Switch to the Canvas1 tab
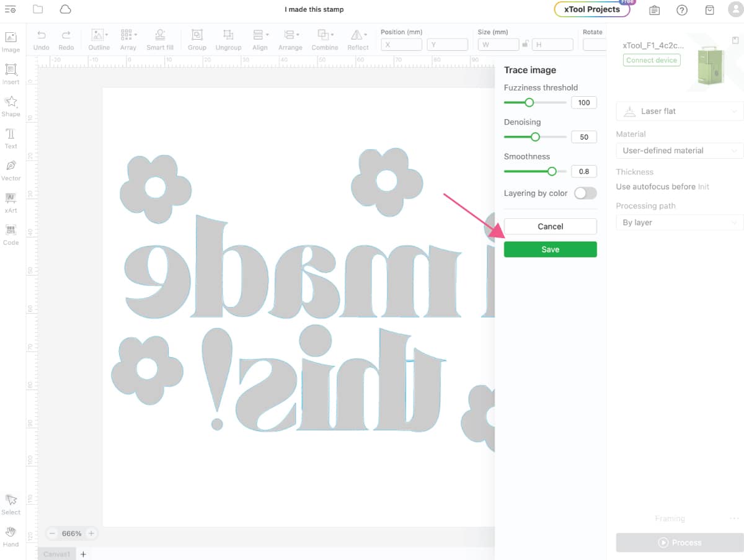The image size is (744, 560). click(x=56, y=553)
